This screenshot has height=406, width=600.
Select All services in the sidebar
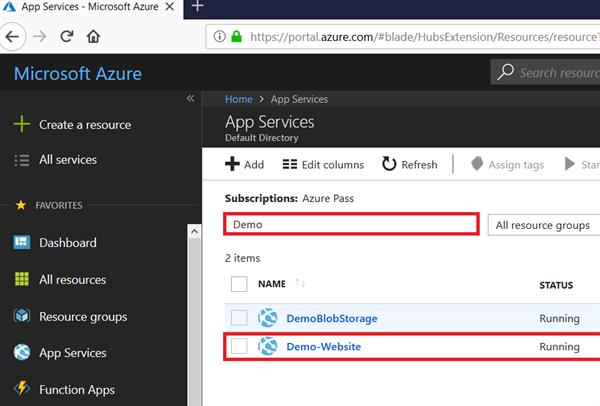[x=67, y=160]
